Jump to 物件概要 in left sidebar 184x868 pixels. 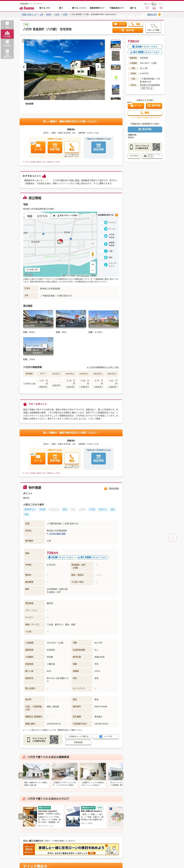pos(7,43)
